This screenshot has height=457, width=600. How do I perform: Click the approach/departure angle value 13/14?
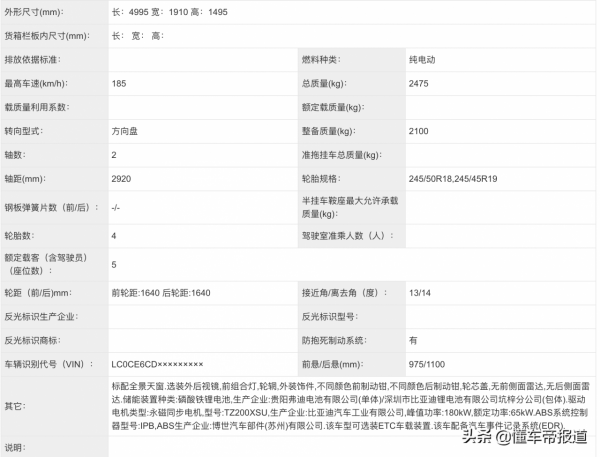click(421, 292)
